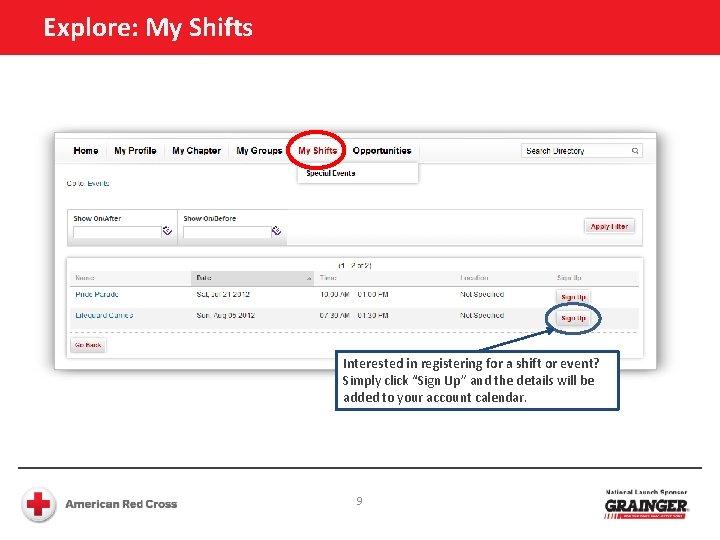Sort by the Location column header
Screen dimensions: 720x540
(x=474, y=278)
